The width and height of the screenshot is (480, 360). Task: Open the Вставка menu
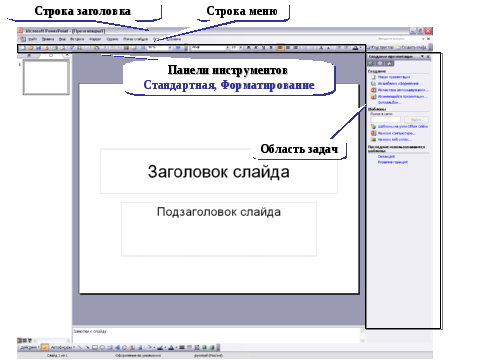pos(77,39)
